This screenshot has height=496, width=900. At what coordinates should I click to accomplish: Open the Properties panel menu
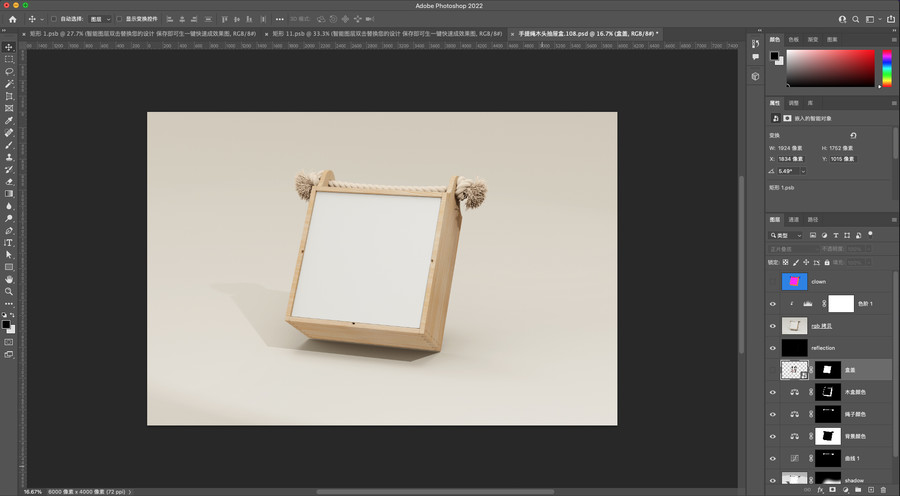click(894, 103)
